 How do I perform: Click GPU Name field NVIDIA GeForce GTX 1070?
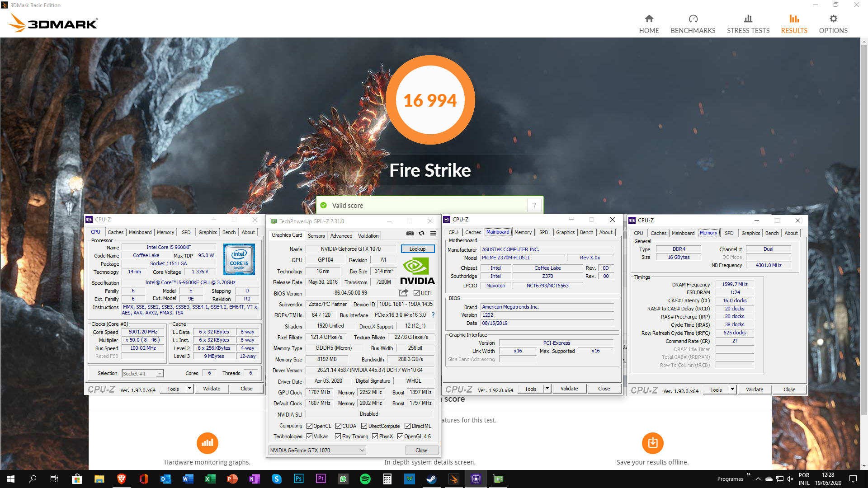click(351, 249)
